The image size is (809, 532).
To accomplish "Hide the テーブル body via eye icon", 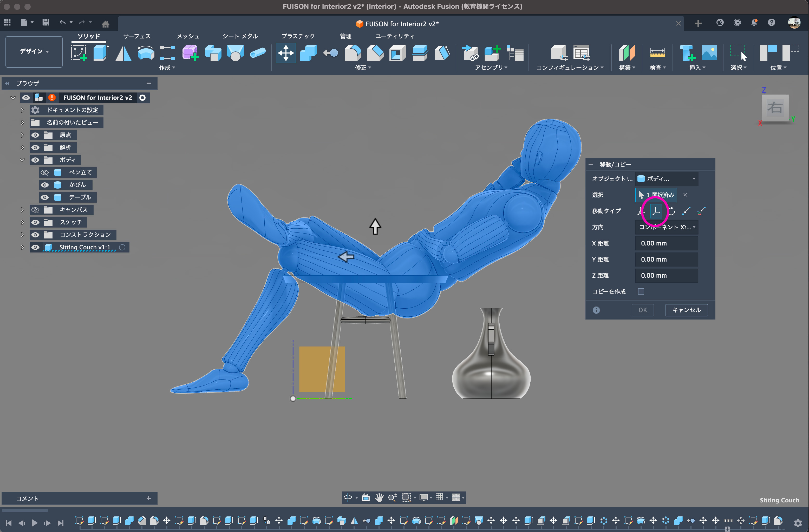I will point(44,197).
